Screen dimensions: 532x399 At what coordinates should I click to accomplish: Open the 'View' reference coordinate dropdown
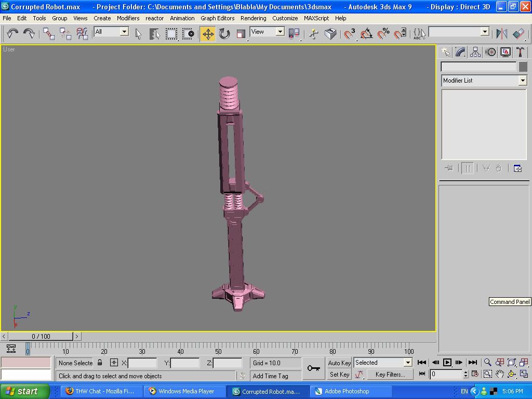[280, 32]
